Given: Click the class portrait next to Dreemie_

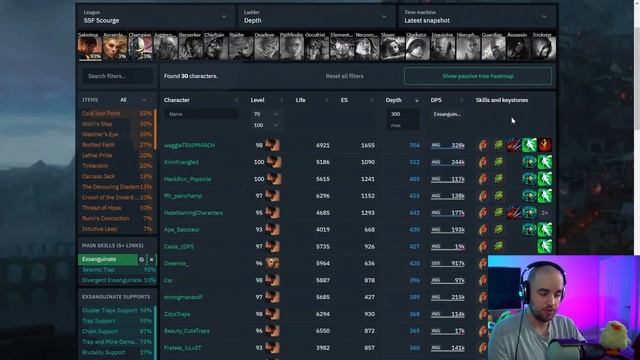Looking at the screenshot, I should 273,263.
